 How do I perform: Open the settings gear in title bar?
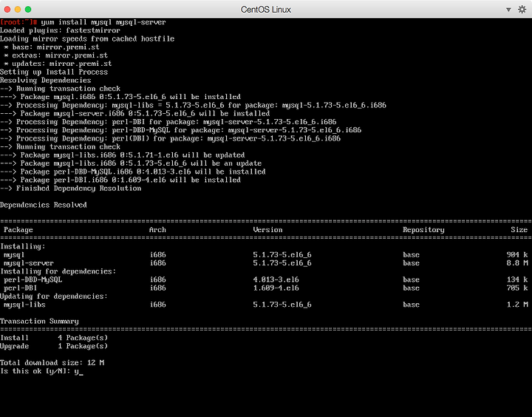pyautogui.click(x=522, y=9)
